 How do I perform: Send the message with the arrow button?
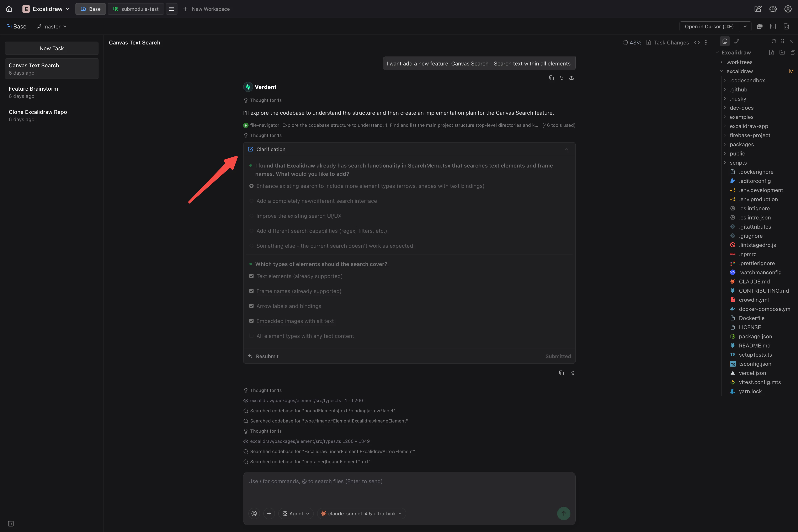[x=564, y=514]
